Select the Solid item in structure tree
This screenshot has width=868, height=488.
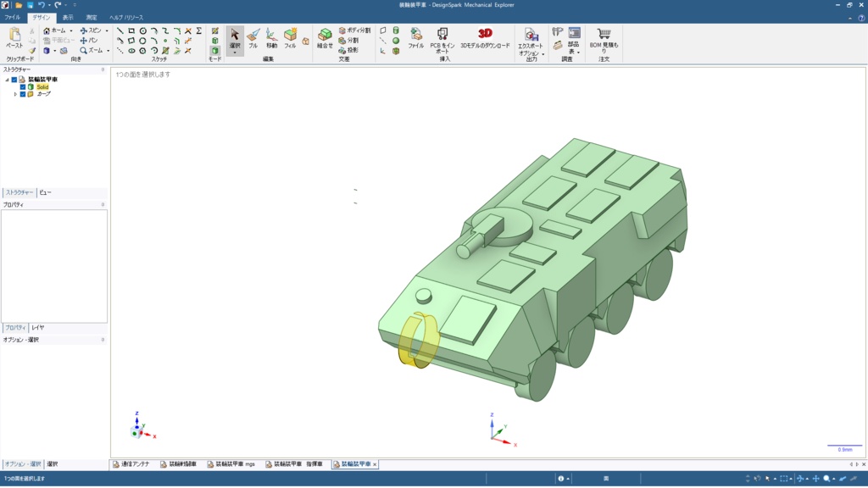pos(42,87)
